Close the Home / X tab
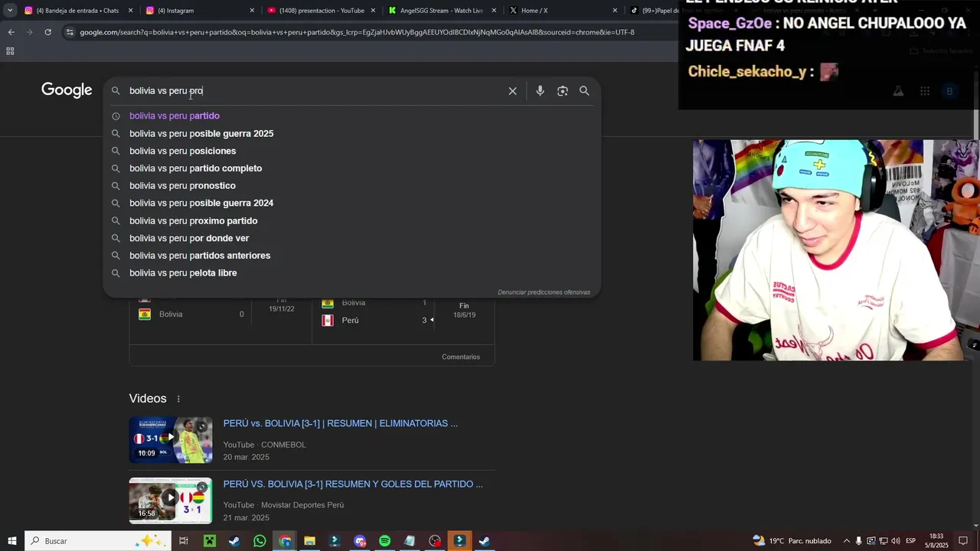 (615, 11)
